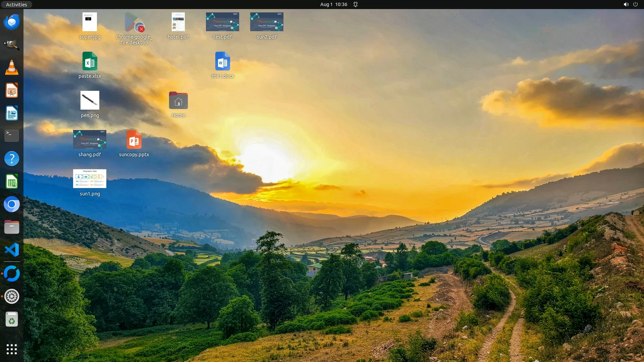This screenshot has width=644, height=362.
Task: Launch LibreOffice Impress from dock
Action: 12,90
